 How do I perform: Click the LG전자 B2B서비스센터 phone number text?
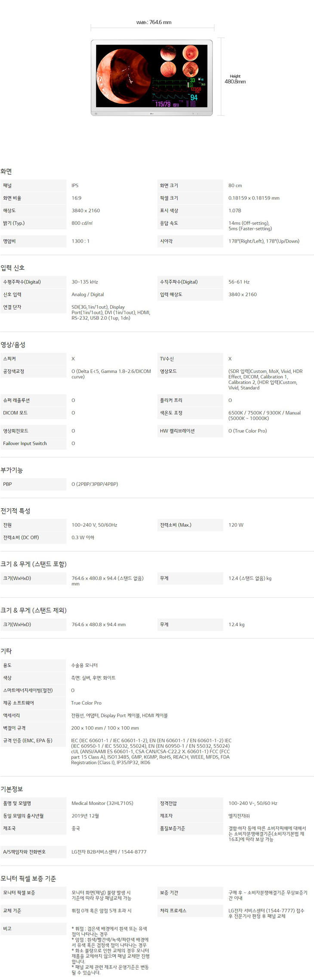pos(109,852)
